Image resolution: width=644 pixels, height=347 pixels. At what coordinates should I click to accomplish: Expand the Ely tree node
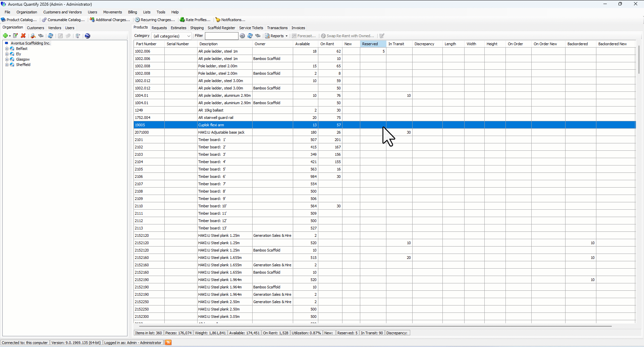point(7,54)
